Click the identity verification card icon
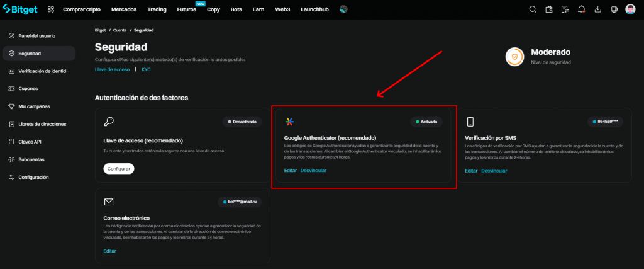The height and width of the screenshot is (269, 644). click(11, 71)
